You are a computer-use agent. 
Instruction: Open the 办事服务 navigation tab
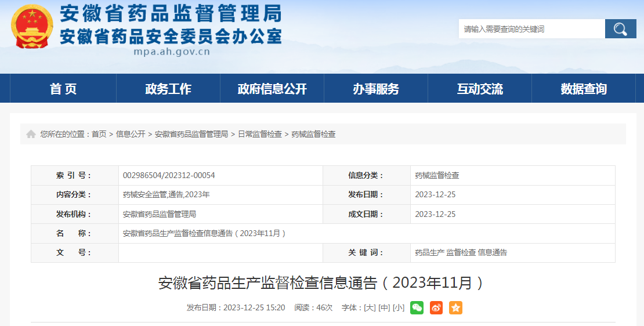[376, 88]
